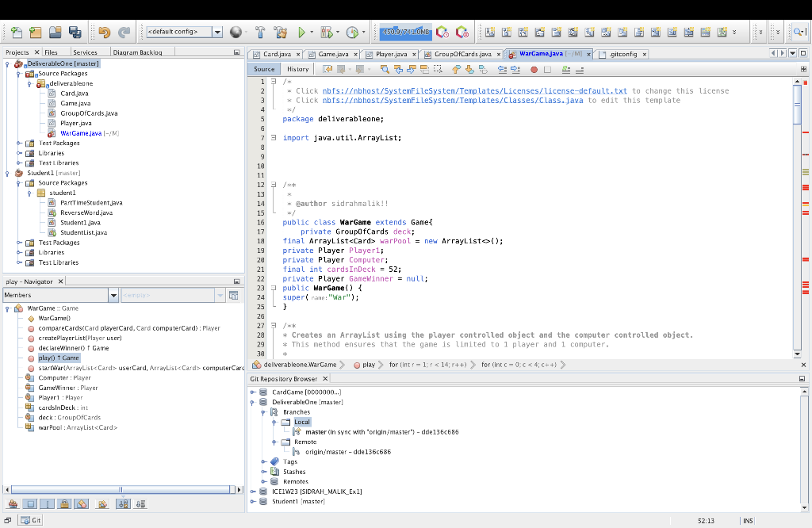The height and width of the screenshot is (528, 812).
Task: Click the New Project toolbar icon
Action: click(34, 33)
